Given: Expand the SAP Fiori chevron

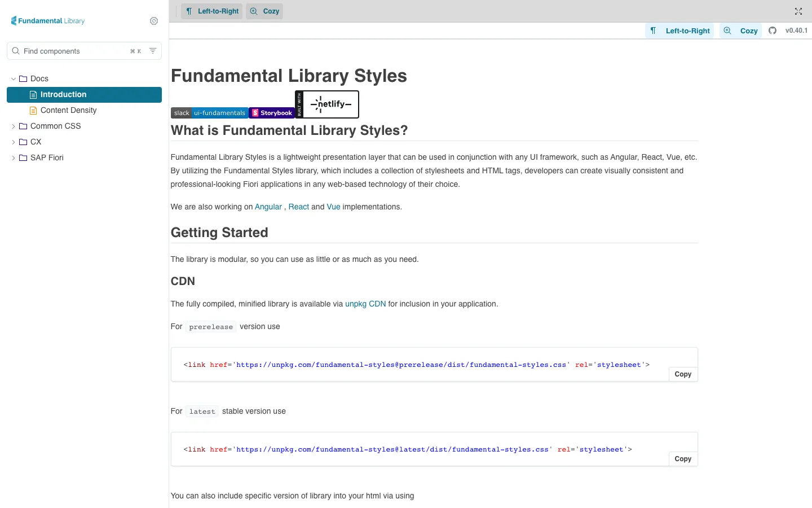Looking at the screenshot, I should point(14,158).
